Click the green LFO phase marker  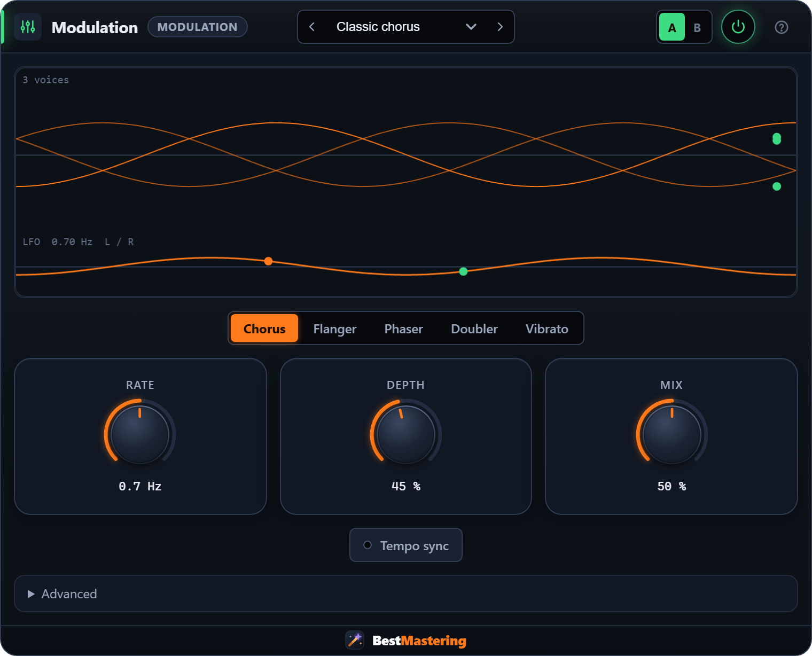[463, 271]
